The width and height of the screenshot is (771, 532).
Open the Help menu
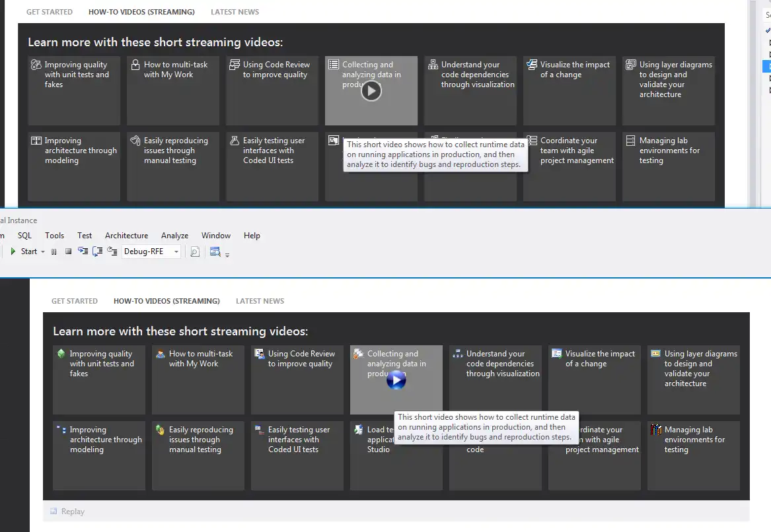click(x=252, y=235)
